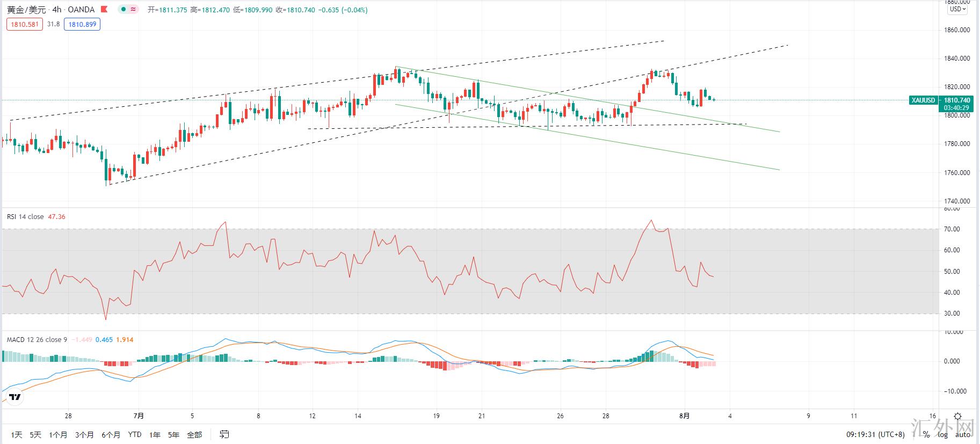
Task: Select the 1个月 time range
Action: coord(58,434)
